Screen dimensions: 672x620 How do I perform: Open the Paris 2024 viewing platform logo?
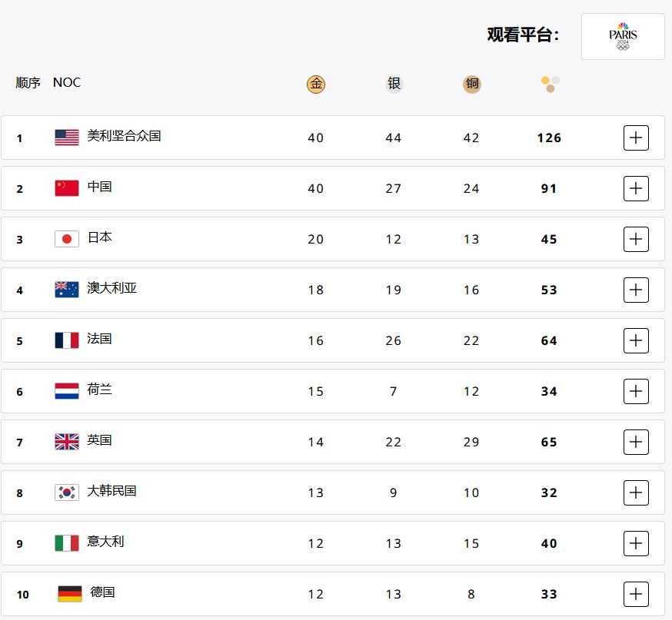click(x=623, y=36)
